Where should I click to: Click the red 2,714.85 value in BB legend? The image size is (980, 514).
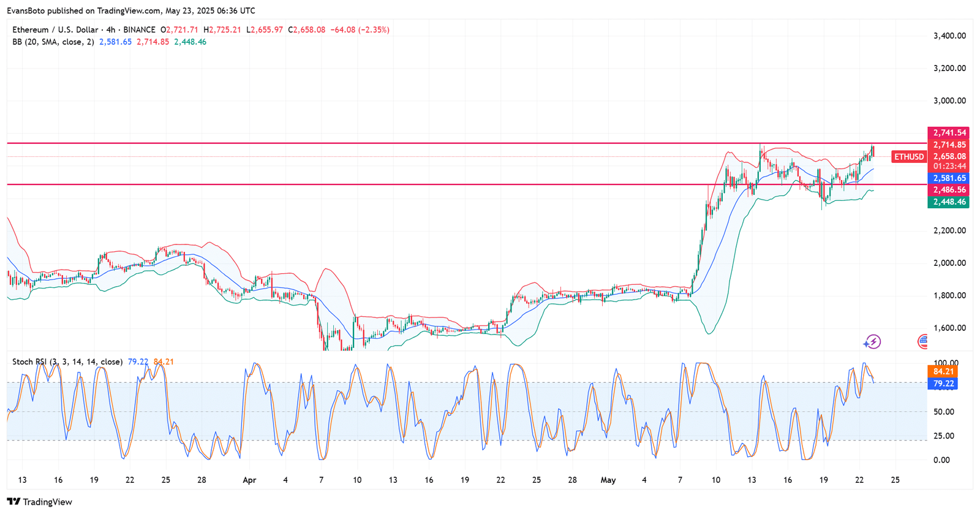(x=153, y=42)
